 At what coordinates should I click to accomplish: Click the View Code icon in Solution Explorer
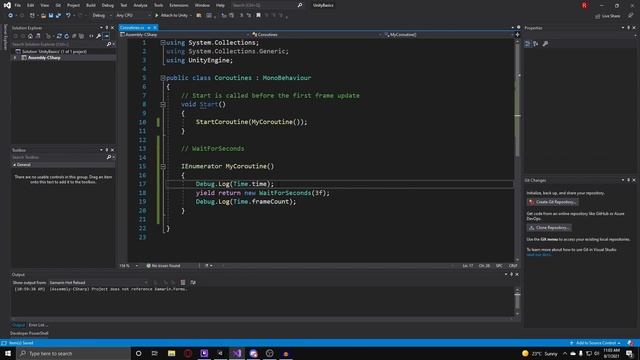point(91,36)
